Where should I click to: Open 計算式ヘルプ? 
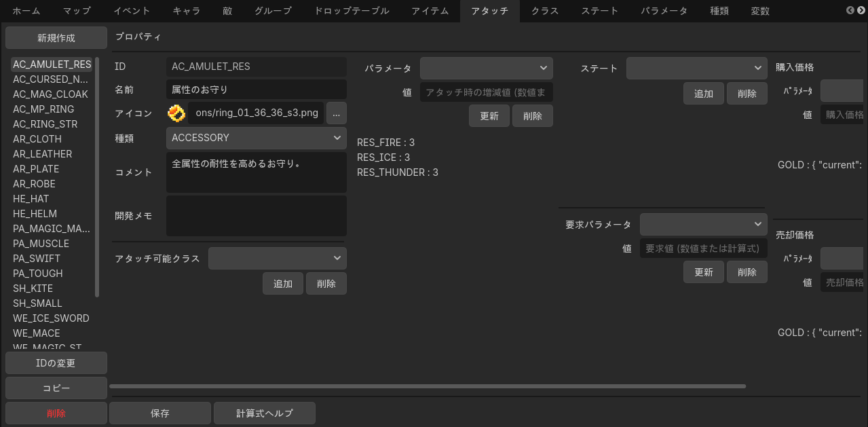point(265,413)
